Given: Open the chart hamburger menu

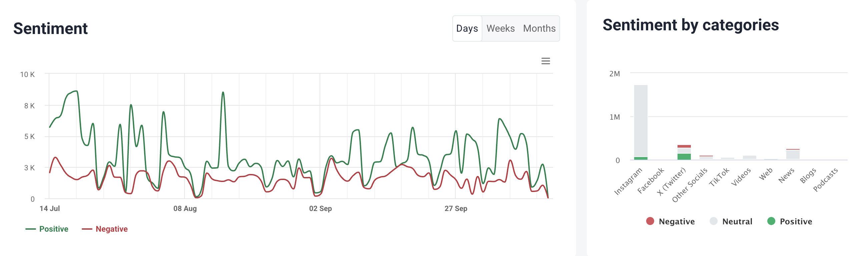Looking at the screenshot, I should 545,61.
